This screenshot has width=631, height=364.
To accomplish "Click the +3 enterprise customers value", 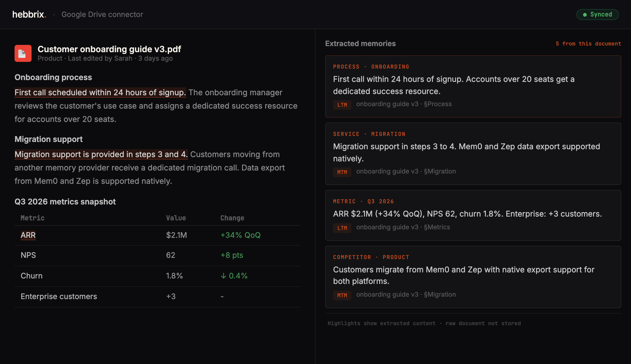I will [x=171, y=296].
